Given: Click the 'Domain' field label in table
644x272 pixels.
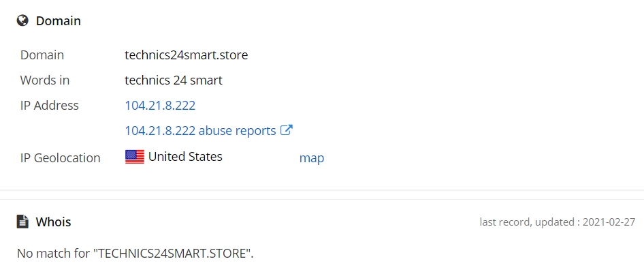Looking at the screenshot, I should point(42,55).
